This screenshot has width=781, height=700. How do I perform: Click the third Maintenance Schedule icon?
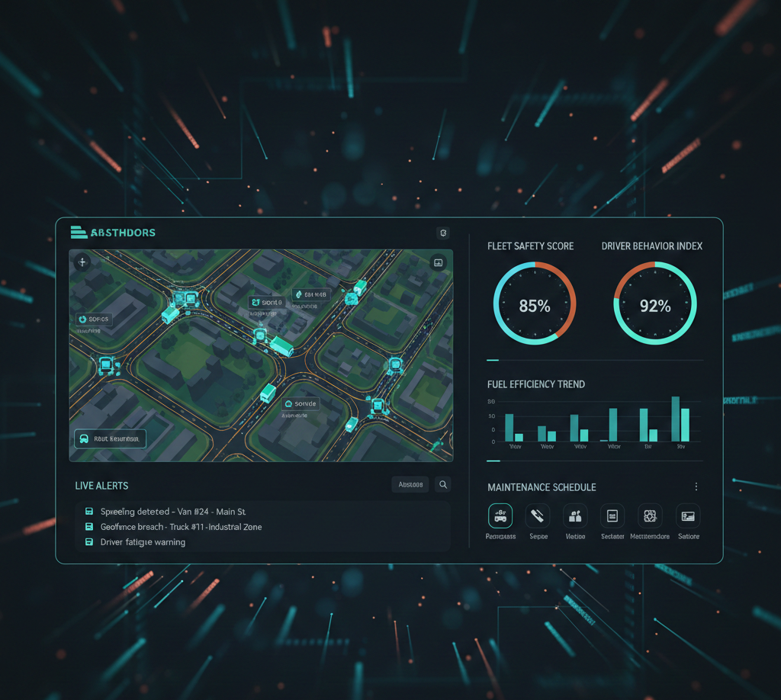click(575, 516)
